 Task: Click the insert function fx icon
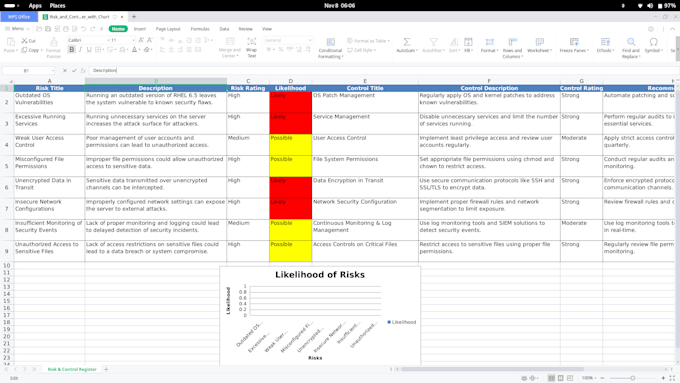pyautogui.click(x=83, y=70)
